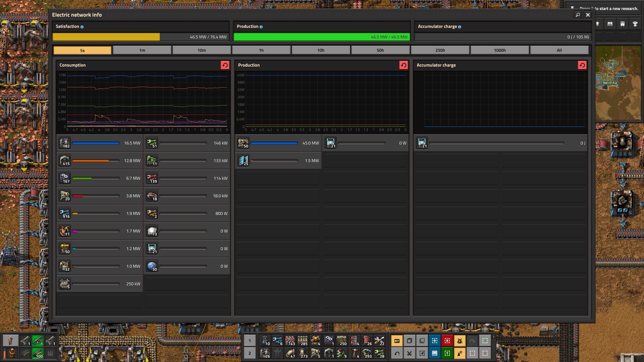Open shortcut bar three-dot menu
Viewport: 644px width, 362px height.
(494, 337)
